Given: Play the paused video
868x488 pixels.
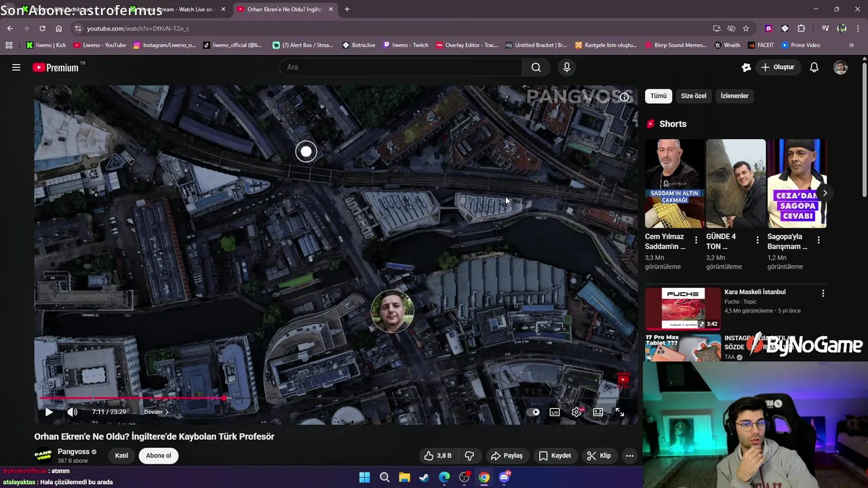Looking at the screenshot, I should point(49,411).
